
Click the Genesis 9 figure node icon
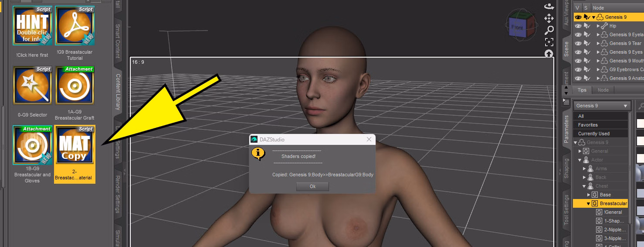(x=600, y=17)
